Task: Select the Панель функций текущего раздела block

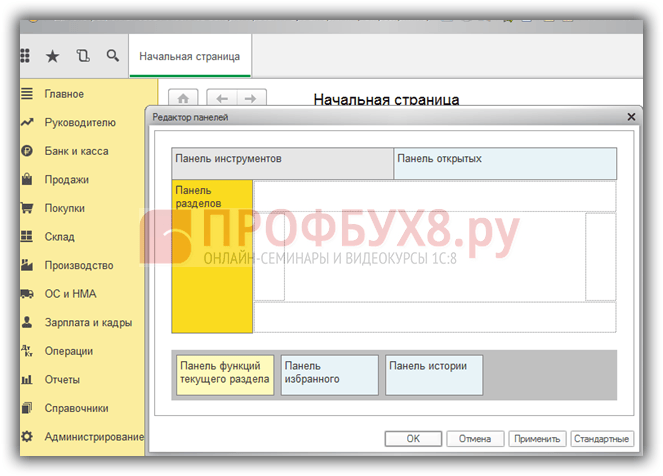Action: point(225,375)
